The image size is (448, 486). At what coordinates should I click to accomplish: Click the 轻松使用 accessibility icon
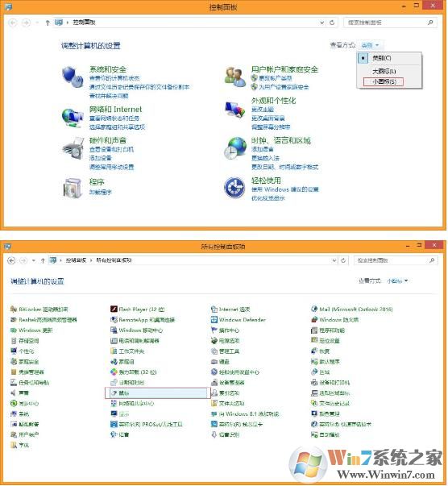pos(234,188)
